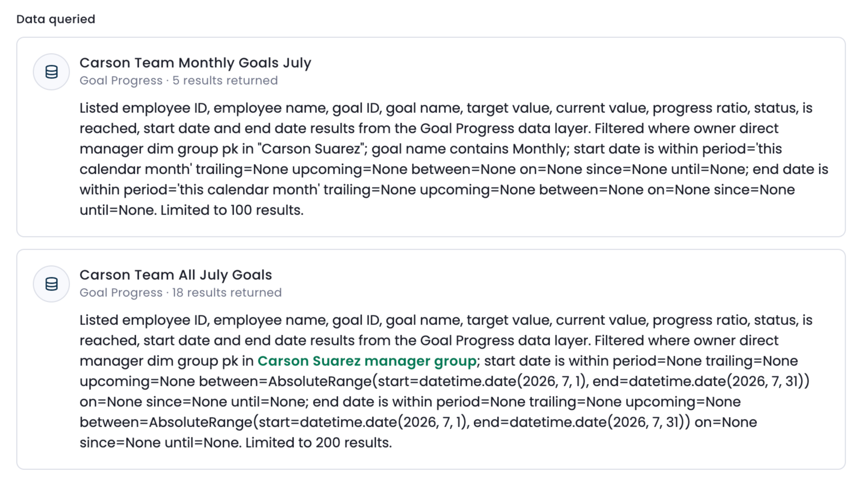The height and width of the screenshot is (486, 868).
Task: Click the 'Limited to 200 results.' text
Action: (318, 443)
